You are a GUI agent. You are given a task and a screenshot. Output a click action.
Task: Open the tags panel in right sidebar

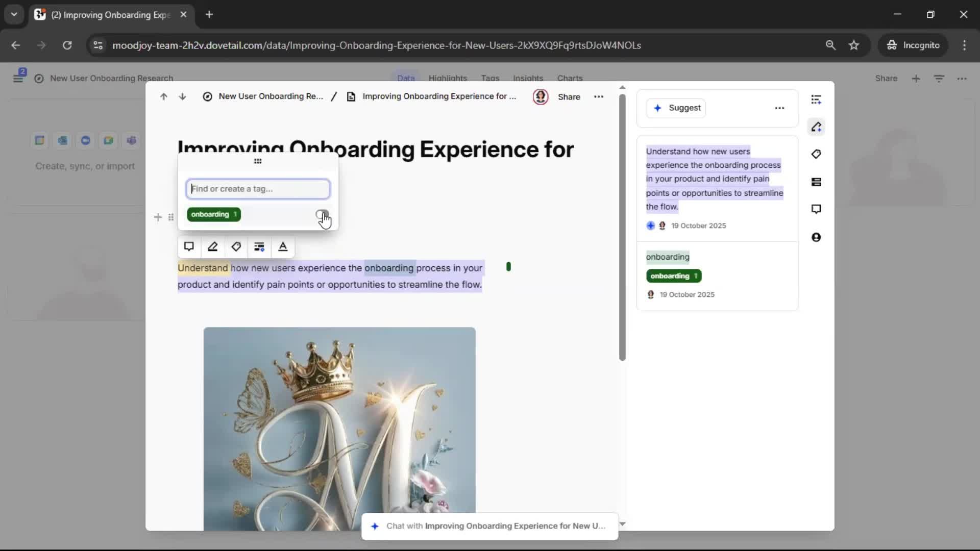coord(816,154)
